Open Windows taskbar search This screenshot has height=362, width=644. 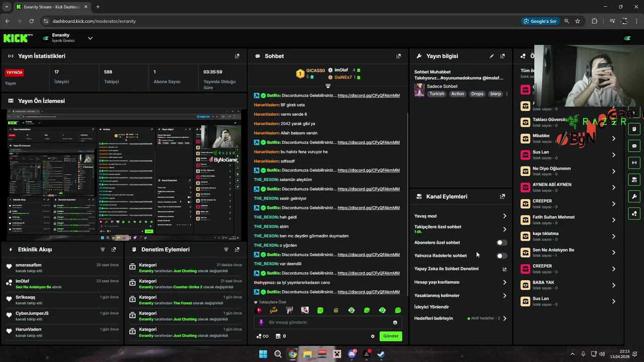(x=278, y=354)
